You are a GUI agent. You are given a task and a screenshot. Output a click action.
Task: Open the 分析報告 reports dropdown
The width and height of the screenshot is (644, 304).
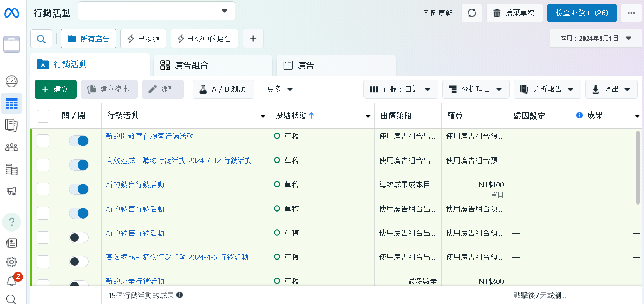[x=547, y=89]
